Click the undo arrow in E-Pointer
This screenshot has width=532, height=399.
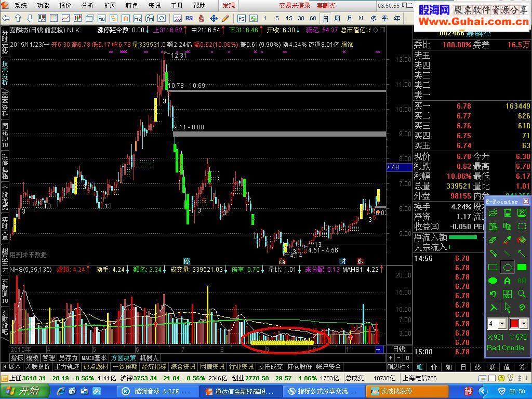click(493, 294)
